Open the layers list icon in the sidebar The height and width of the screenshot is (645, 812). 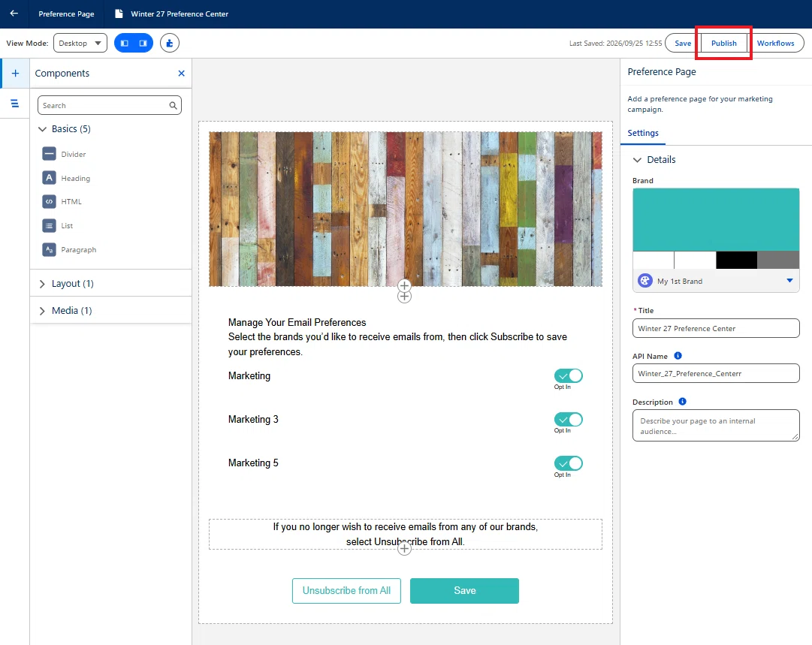point(15,104)
